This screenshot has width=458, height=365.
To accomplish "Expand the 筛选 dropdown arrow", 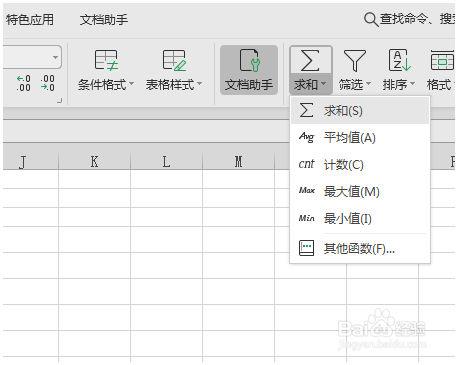I will (368, 84).
